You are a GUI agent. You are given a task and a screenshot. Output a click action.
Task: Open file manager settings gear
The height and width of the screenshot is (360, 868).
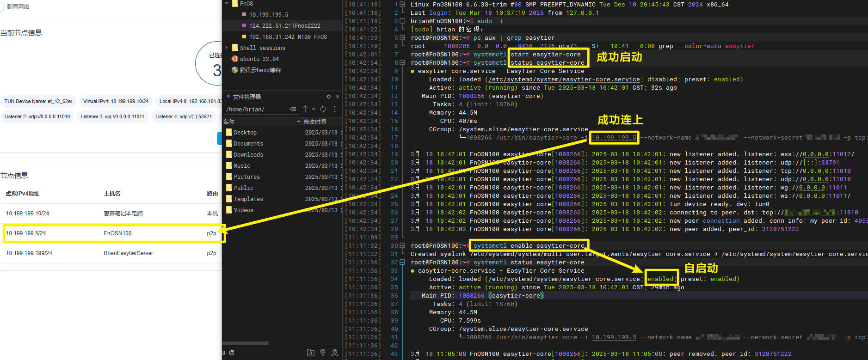(329, 97)
